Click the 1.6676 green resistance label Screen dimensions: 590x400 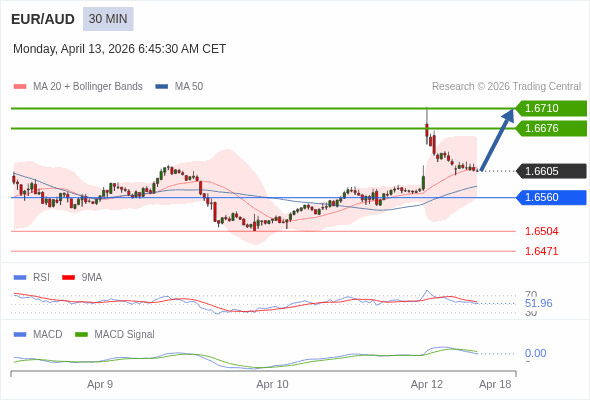(551, 128)
